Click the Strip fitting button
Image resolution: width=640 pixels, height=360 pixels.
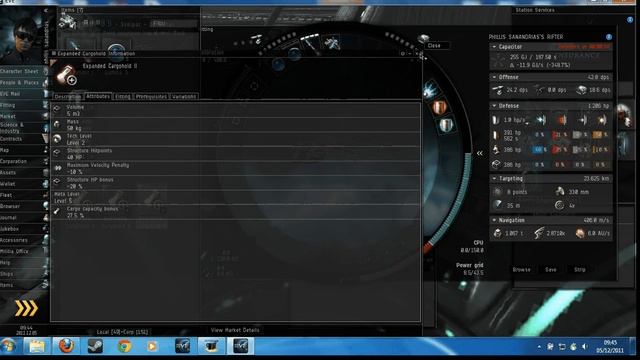pos(580,270)
